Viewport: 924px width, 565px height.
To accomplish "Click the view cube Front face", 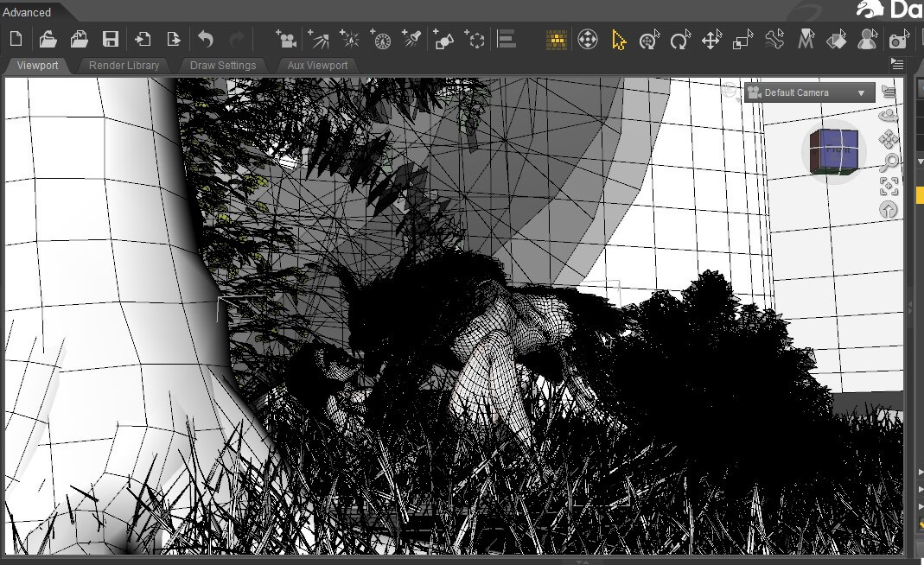I will (x=838, y=149).
